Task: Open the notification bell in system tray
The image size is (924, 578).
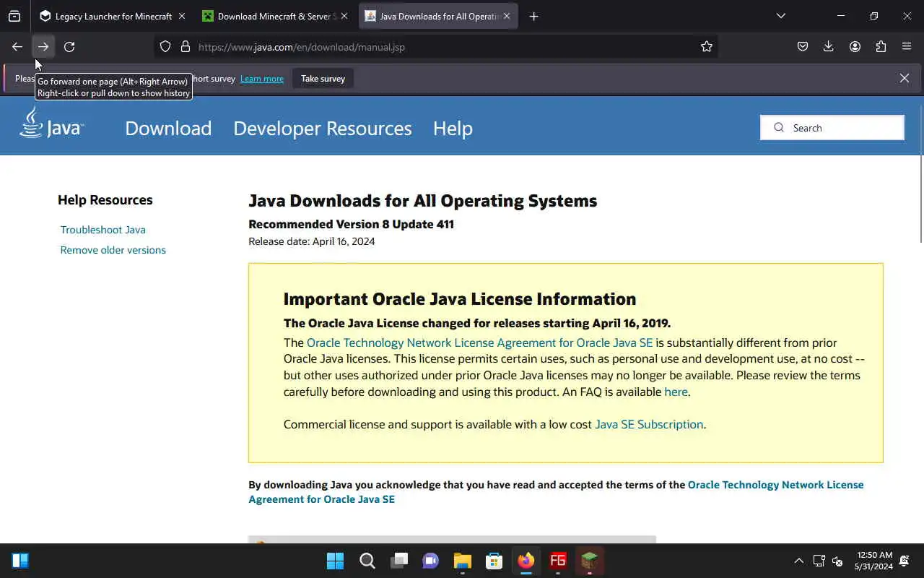Action: [x=905, y=561]
